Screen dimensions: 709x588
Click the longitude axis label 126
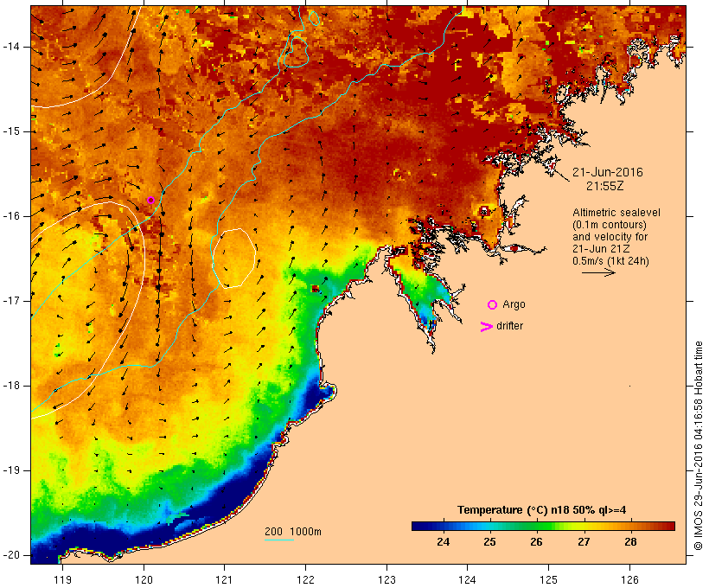[x=629, y=580]
